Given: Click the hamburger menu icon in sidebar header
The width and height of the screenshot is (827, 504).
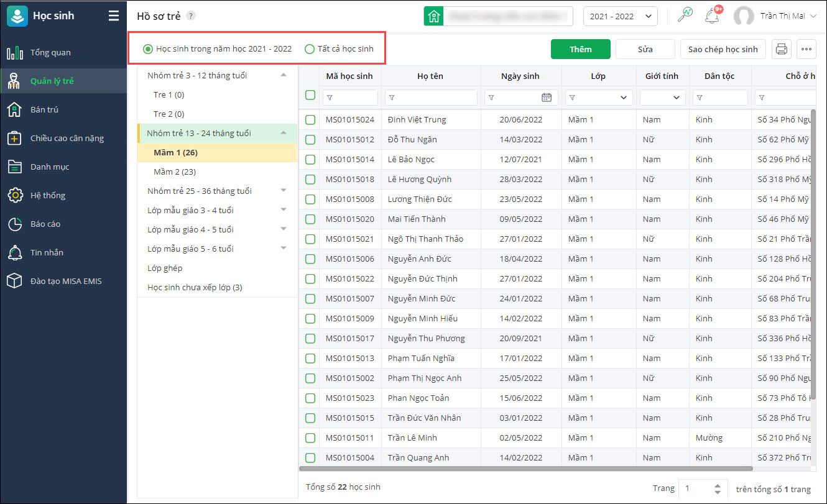Looking at the screenshot, I should 113,16.
